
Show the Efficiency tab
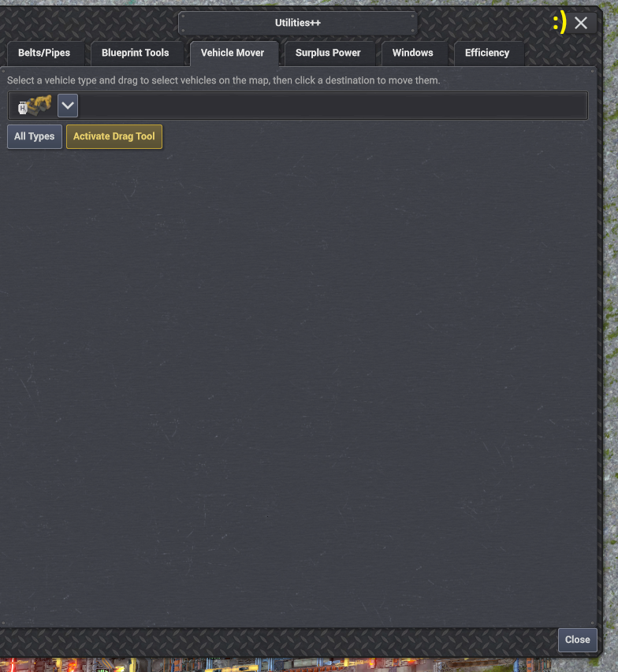487,53
